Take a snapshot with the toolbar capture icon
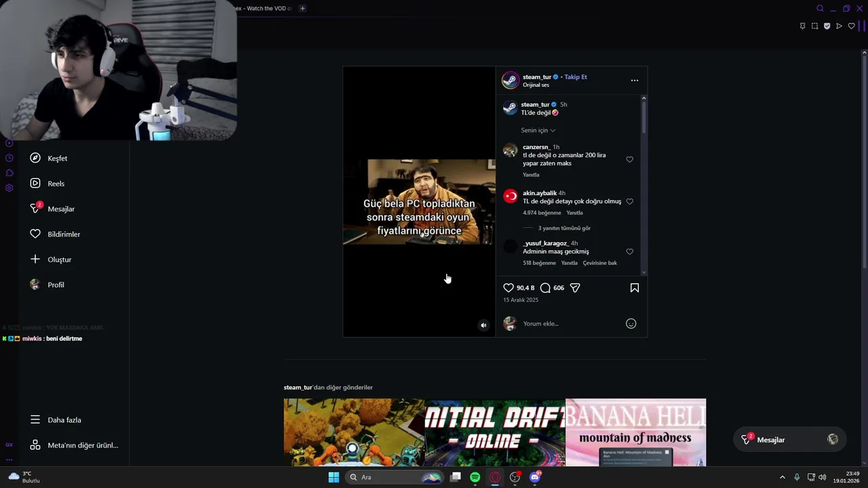This screenshot has height=488, width=868. pos(814,26)
